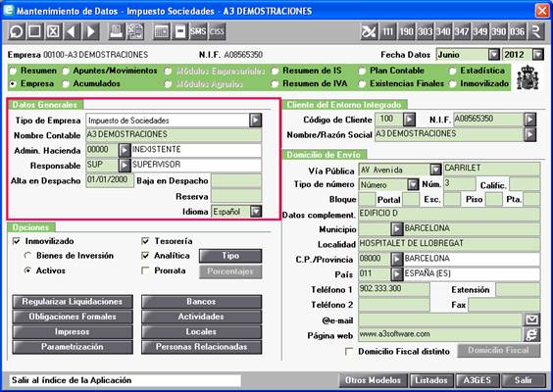Open model 190 toolbar button
Image resolution: width=553 pixels, height=392 pixels.
click(406, 31)
